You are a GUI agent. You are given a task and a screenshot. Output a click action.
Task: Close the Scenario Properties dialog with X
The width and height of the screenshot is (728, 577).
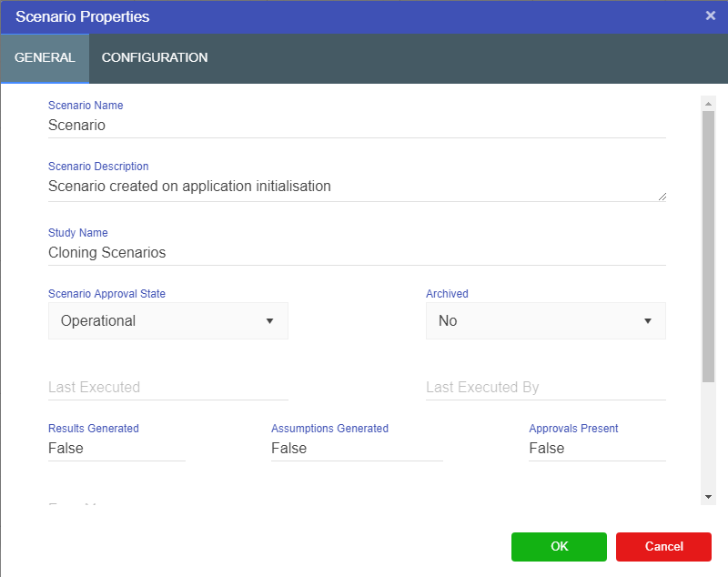point(710,15)
